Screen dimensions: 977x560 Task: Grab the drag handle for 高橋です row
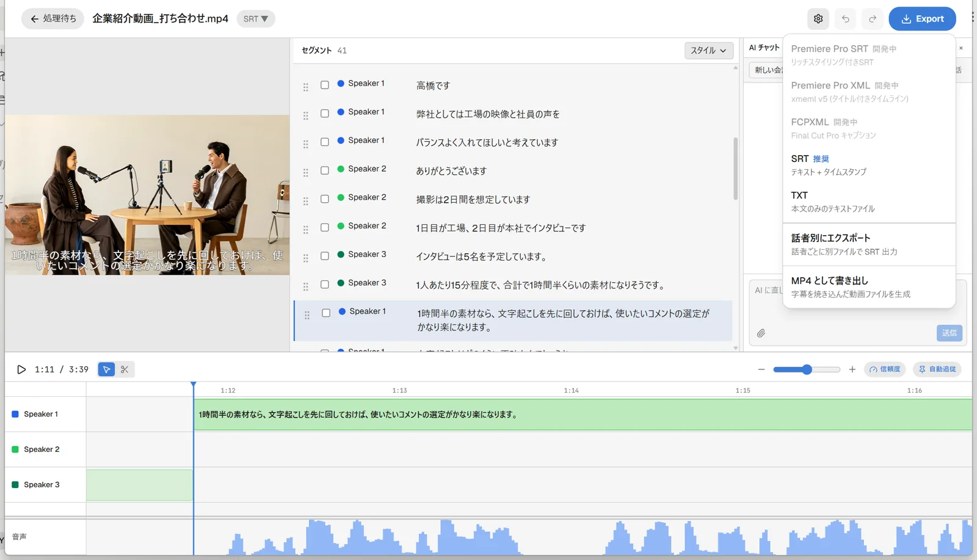click(x=306, y=87)
